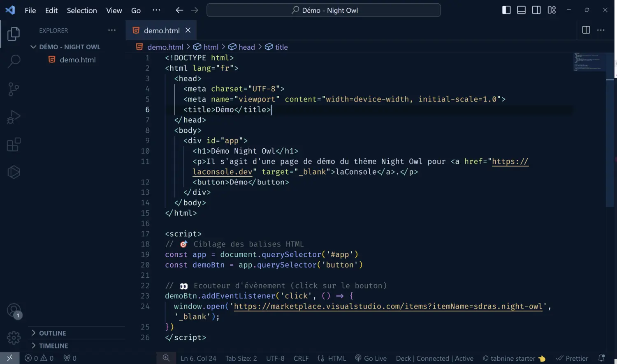
Task: Open the overflow menu after Go
Action: click(x=156, y=10)
